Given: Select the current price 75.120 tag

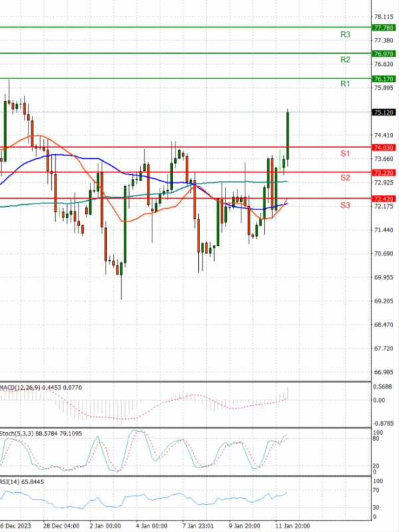Looking at the screenshot, I should coord(384,112).
